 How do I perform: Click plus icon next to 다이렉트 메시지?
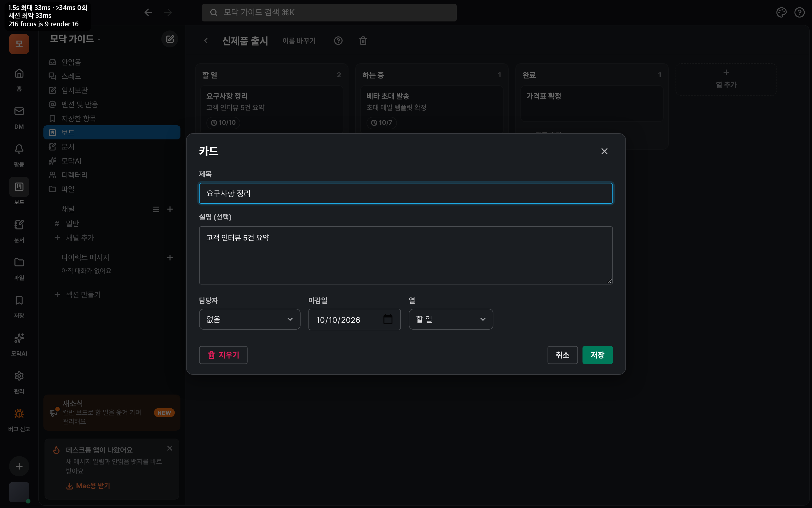[170, 257]
